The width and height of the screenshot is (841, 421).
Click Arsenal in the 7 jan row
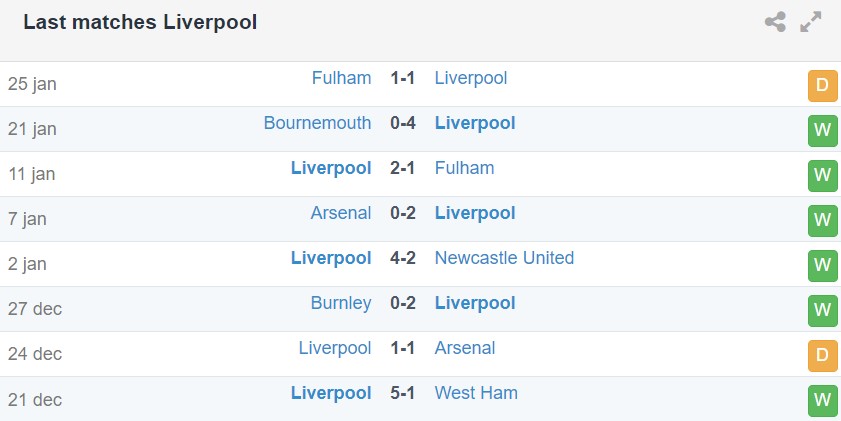[341, 213]
